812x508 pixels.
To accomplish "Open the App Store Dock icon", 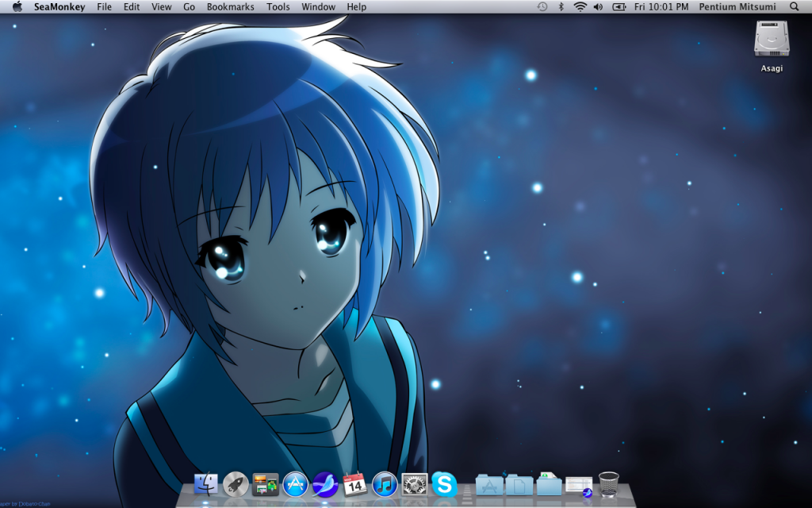I will pos(295,485).
